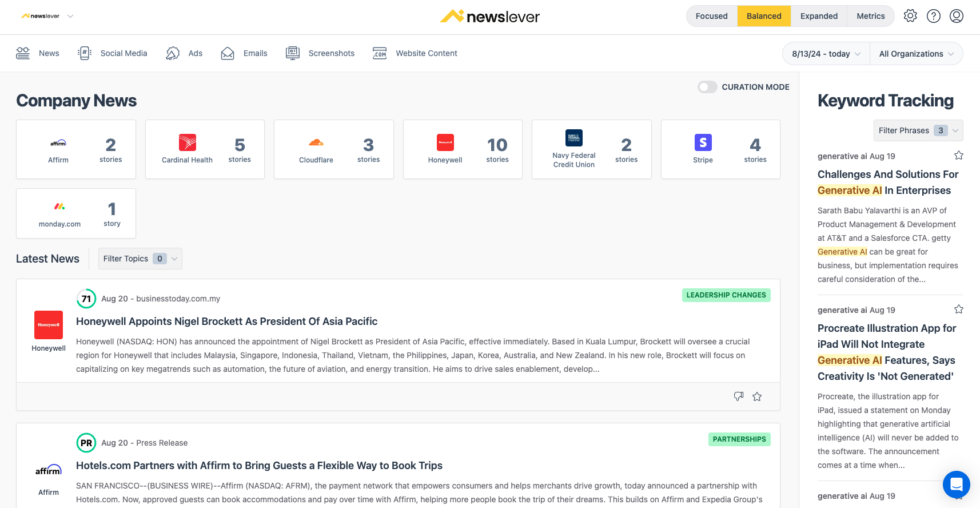The image size is (980, 508).
Task: Click the PR badge on Affirm story
Action: [86, 443]
